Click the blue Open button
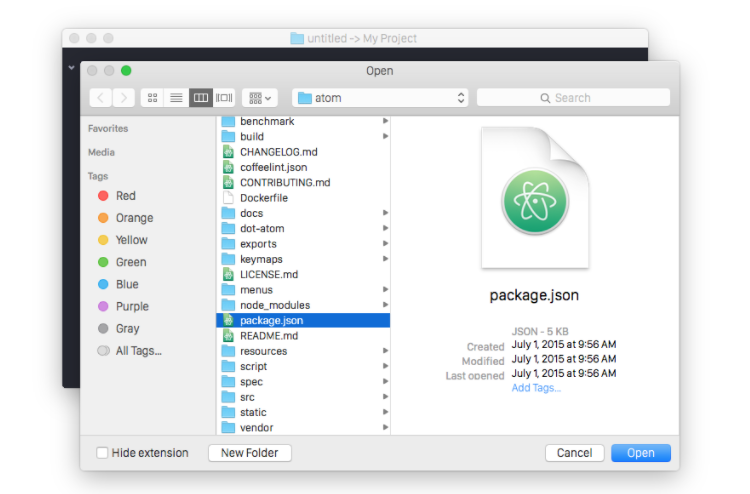Screen dimensions: 750x494 [641, 453]
